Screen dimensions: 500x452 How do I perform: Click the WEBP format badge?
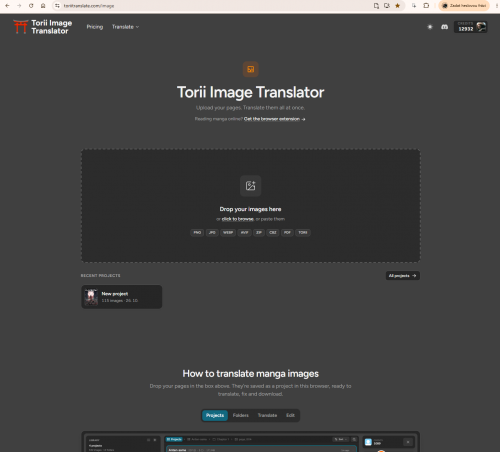pyautogui.click(x=228, y=233)
